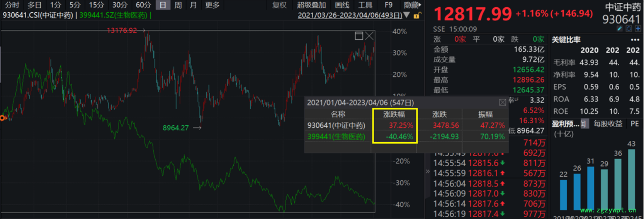Click the X icon in chart selection box
The height and width of the screenshot is (219, 644).
click(369, 36)
